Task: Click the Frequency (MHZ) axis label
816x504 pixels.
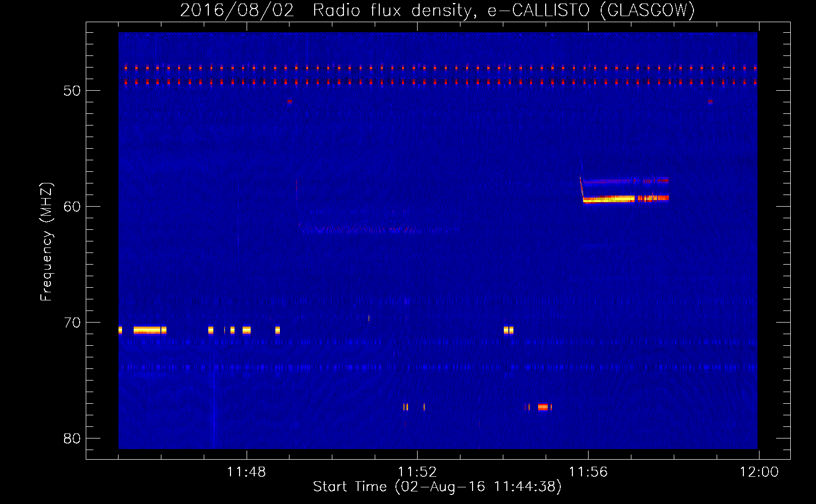Action: (x=46, y=242)
